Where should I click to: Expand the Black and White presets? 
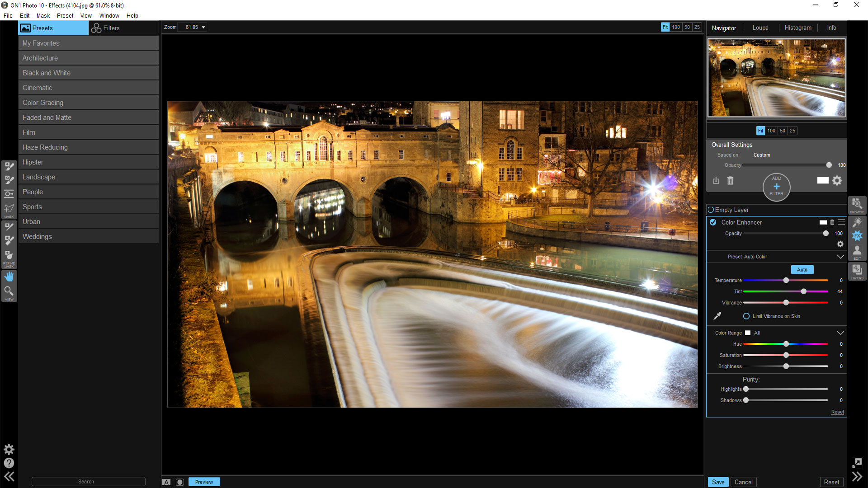89,73
